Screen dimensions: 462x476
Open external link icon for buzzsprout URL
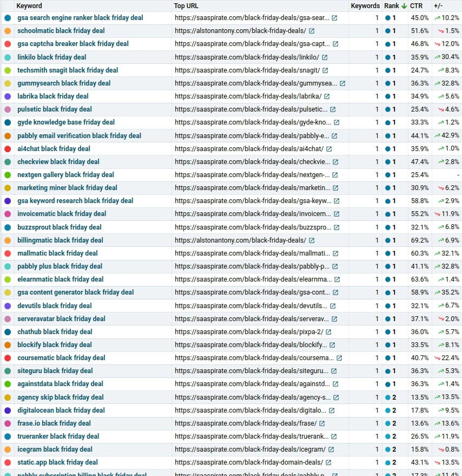336,227
